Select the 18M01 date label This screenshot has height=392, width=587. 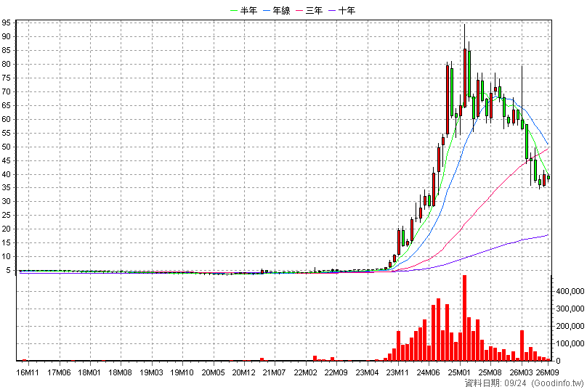click(x=90, y=372)
